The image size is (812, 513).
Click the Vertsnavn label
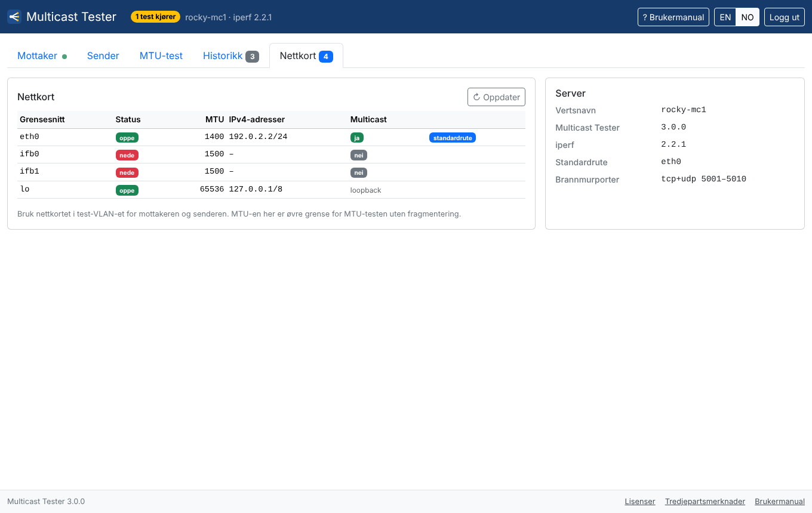coord(576,110)
